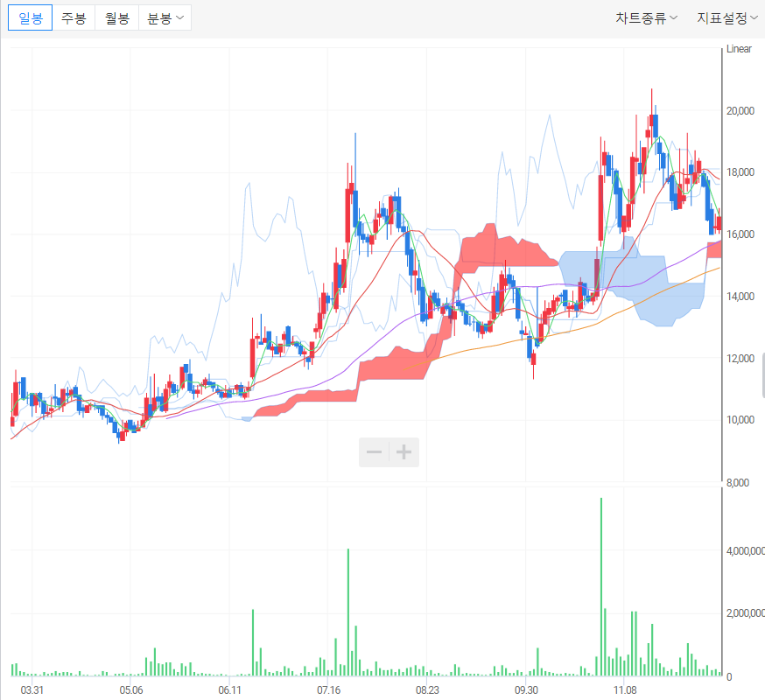This screenshot has height=700, width=765.
Task: Open the 차트종류 chart type dropdown
Action: pos(647,18)
